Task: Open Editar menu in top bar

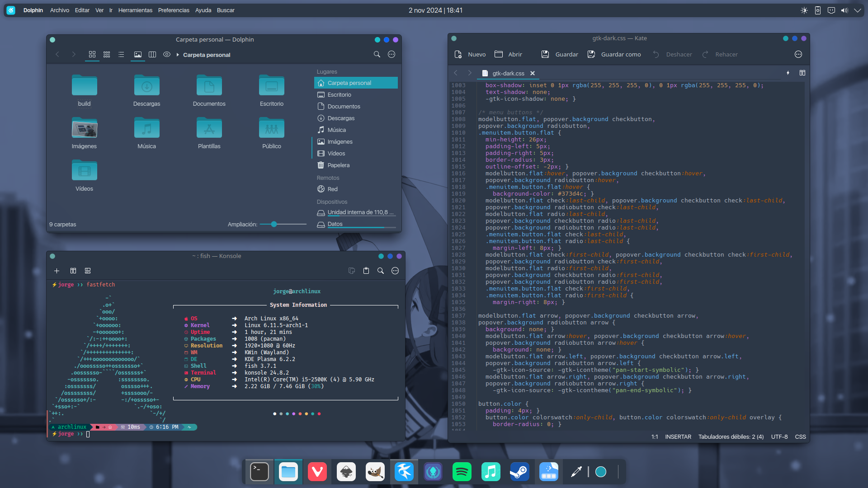Action: pyautogui.click(x=82, y=10)
